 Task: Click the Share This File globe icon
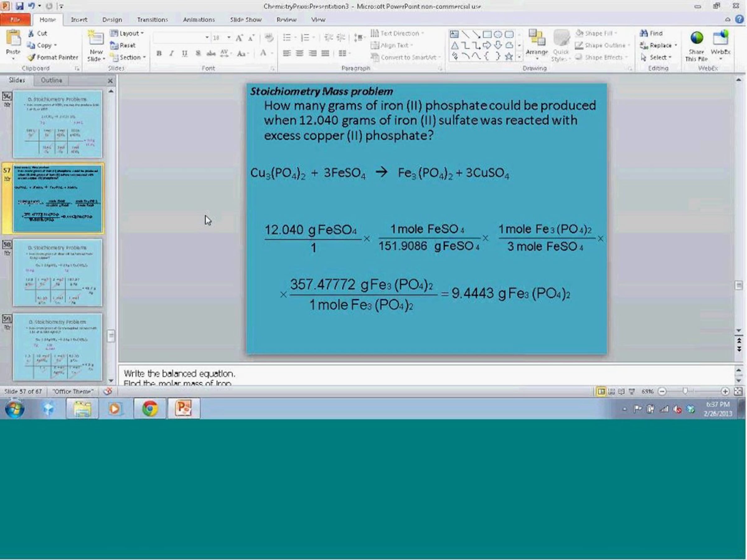point(696,39)
